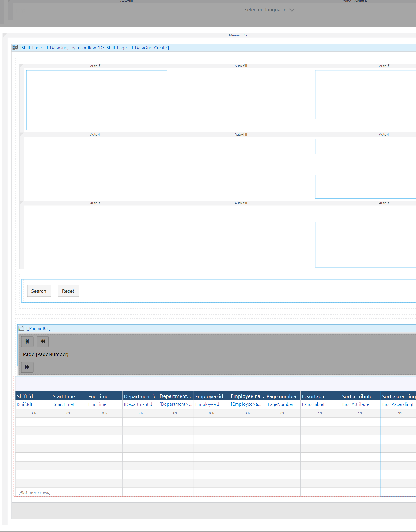Select the Sort ascending column header
The image size is (416, 532).
[398, 396]
